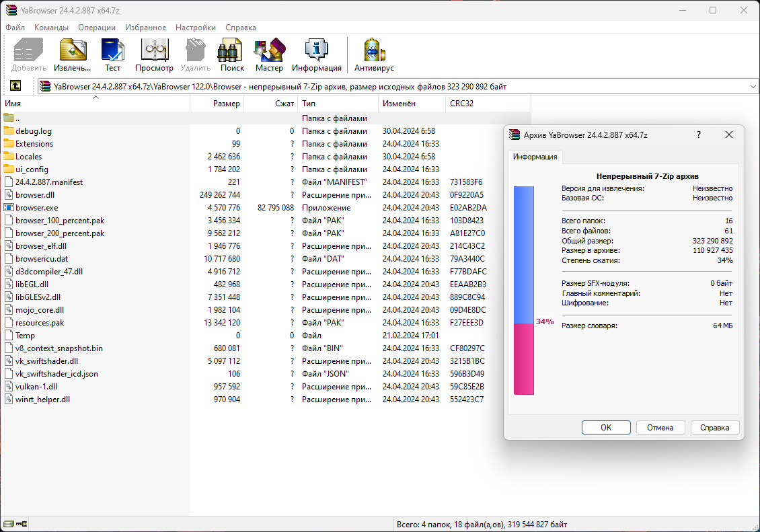
Task: Click the compression ratio bar graphic
Action: click(524, 291)
